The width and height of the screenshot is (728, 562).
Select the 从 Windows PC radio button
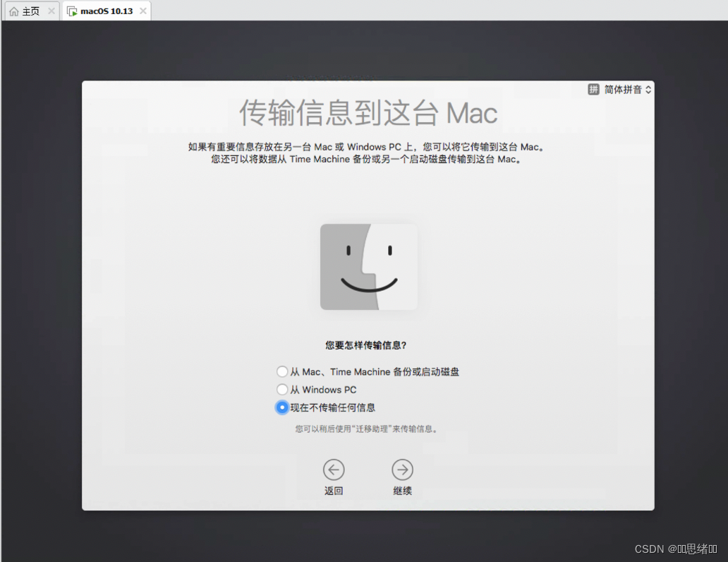click(282, 389)
